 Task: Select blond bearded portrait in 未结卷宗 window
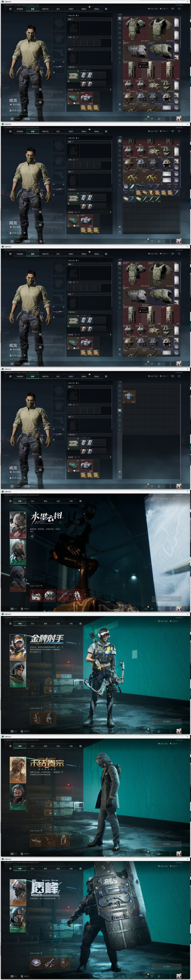click(18, 770)
